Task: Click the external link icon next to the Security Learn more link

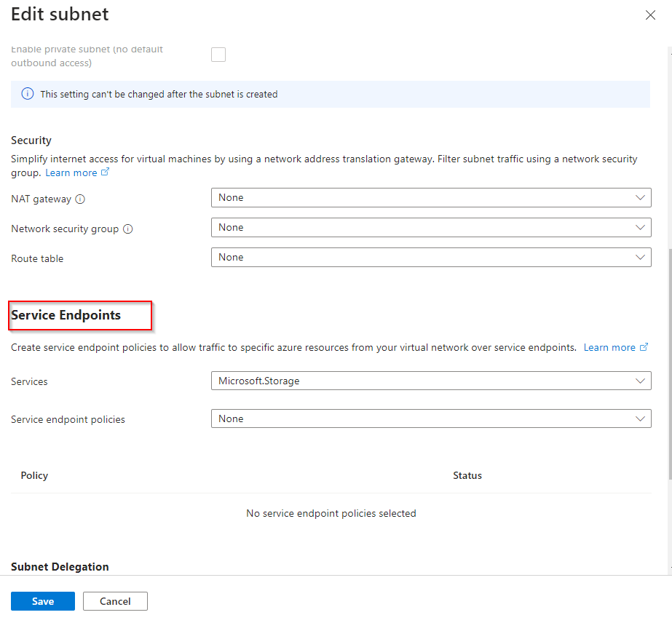Action: (106, 172)
